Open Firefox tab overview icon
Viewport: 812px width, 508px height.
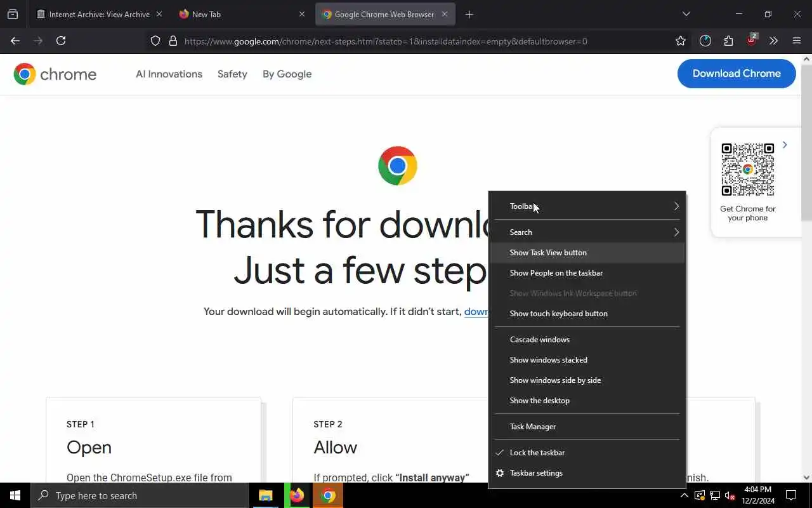pyautogui.click(x=13, y=14)
